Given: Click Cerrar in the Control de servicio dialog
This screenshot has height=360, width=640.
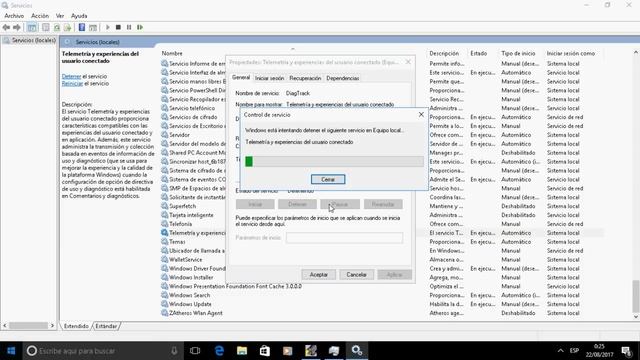Looking at the screenshot, I should 328,179.
